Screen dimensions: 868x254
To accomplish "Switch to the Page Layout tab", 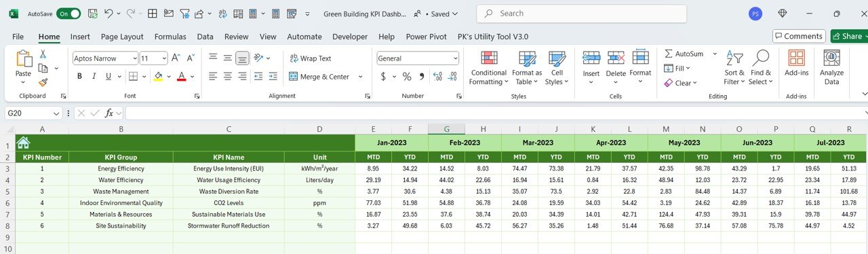I will (122, 37).
